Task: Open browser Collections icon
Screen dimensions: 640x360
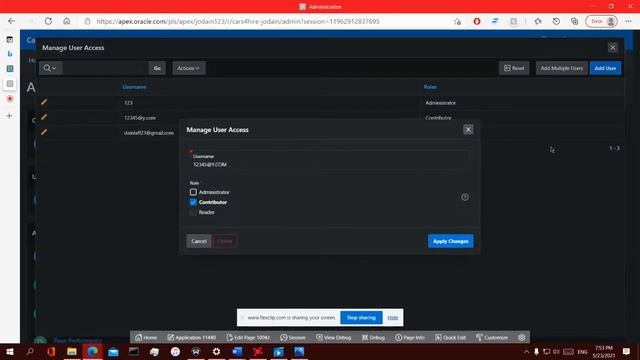Action: click(574, 21)
